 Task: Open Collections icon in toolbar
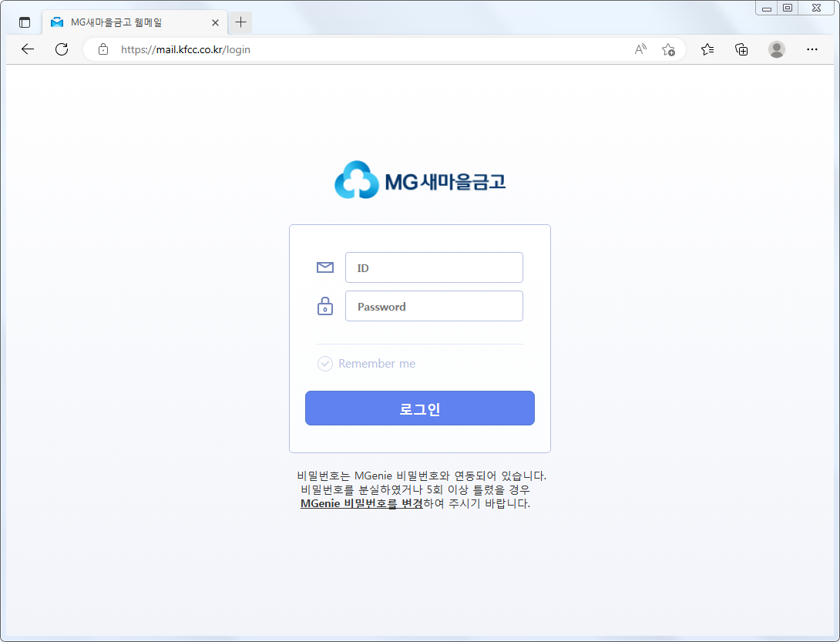[x=741, y=49]
